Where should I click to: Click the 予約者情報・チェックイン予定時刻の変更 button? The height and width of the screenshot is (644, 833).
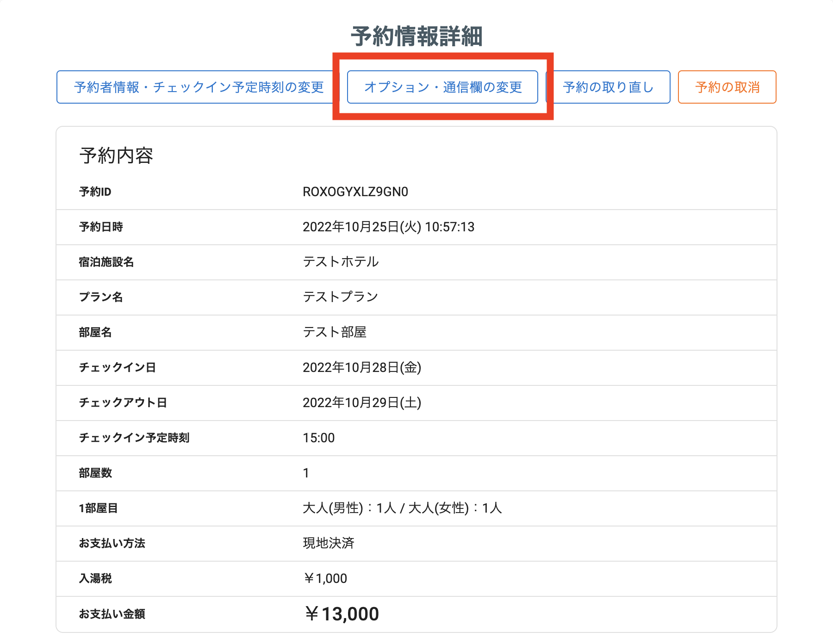click(199, 87)
